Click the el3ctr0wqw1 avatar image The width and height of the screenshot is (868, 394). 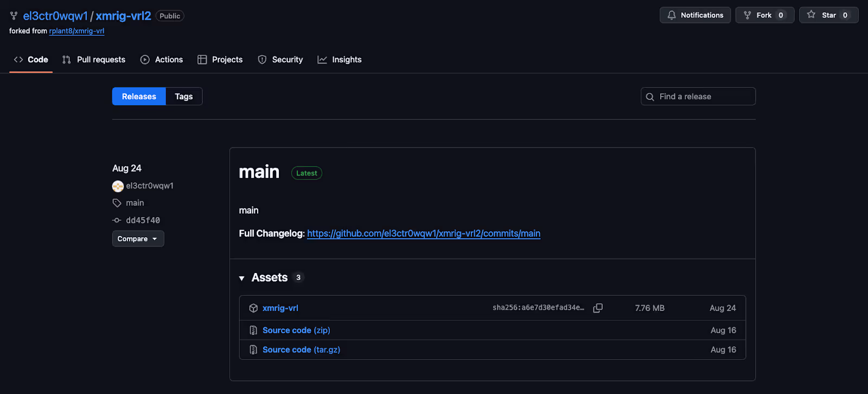point(118,186)
